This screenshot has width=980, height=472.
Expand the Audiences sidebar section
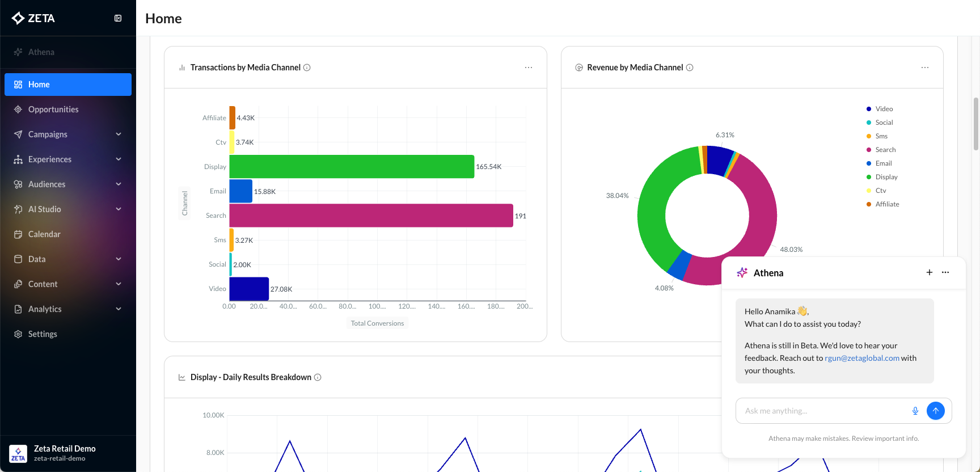68,184
